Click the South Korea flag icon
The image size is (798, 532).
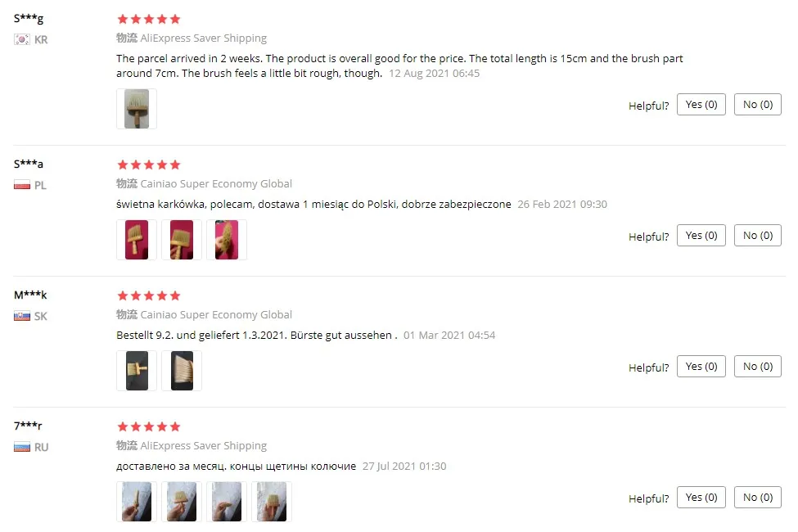(22, 39)
